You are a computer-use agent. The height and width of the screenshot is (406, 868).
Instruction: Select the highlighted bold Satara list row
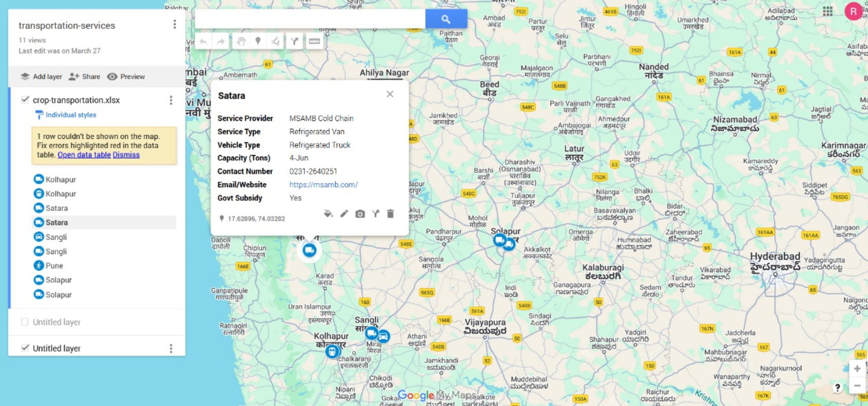[104, 222]
